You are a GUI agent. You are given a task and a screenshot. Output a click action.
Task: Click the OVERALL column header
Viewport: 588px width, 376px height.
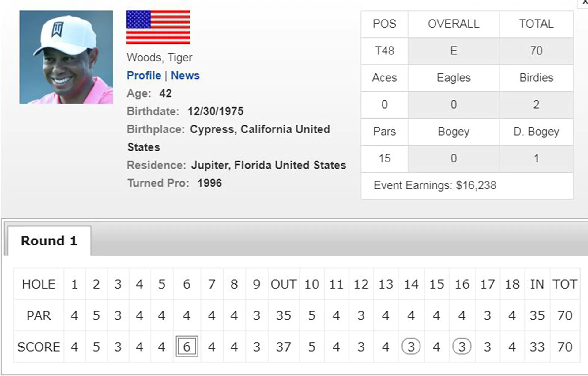tap(454, 24)
